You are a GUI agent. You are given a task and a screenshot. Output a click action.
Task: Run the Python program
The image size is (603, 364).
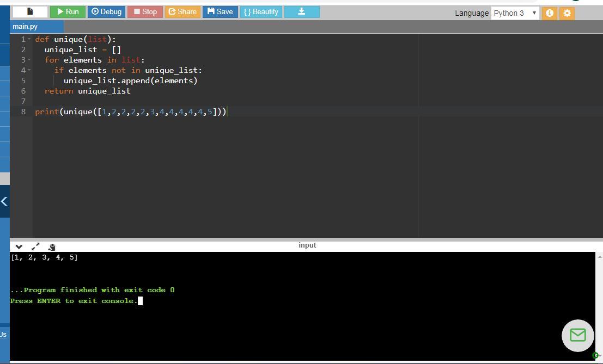[x=68, y=11]
